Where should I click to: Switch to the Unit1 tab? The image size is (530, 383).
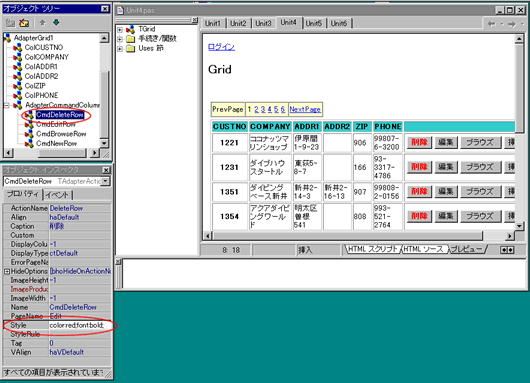click(x=213, y=23)
